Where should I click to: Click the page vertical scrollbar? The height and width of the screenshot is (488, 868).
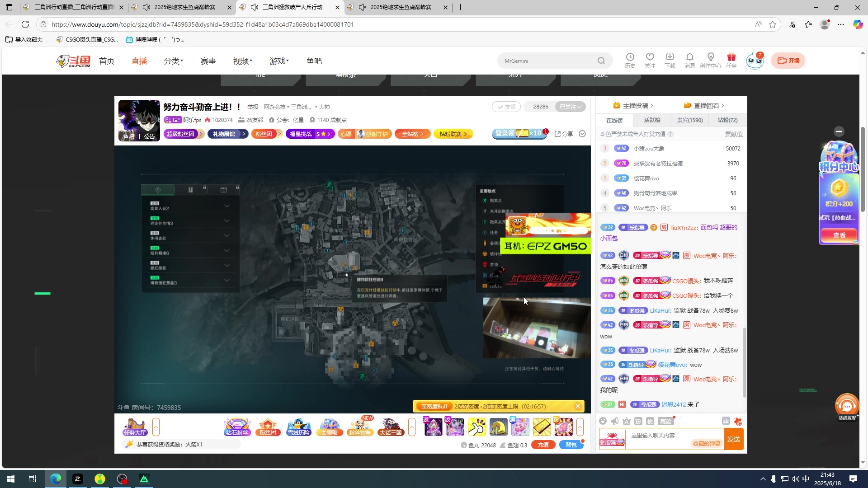click(x=863, y=169)
